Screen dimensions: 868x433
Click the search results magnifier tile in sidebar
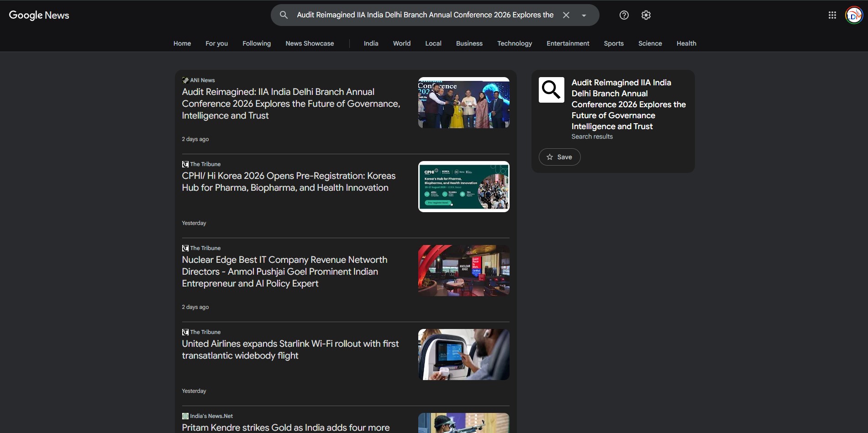(552, 90)
